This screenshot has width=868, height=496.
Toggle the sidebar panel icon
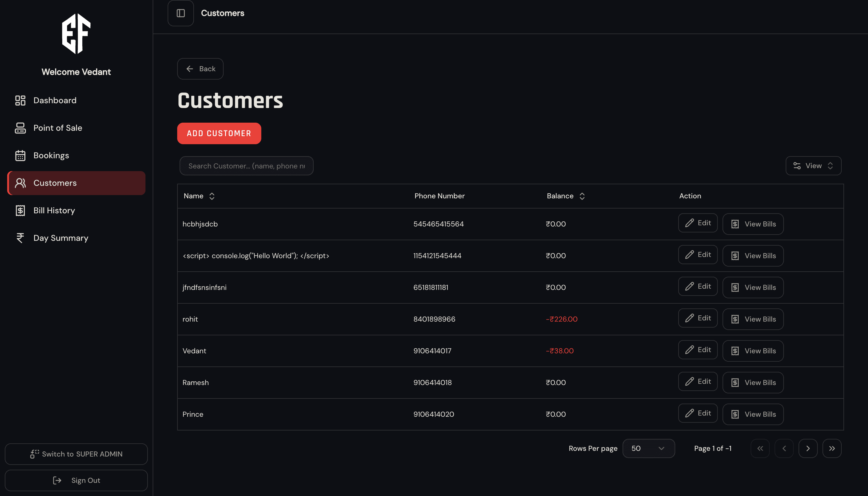[x=180, y=13]
